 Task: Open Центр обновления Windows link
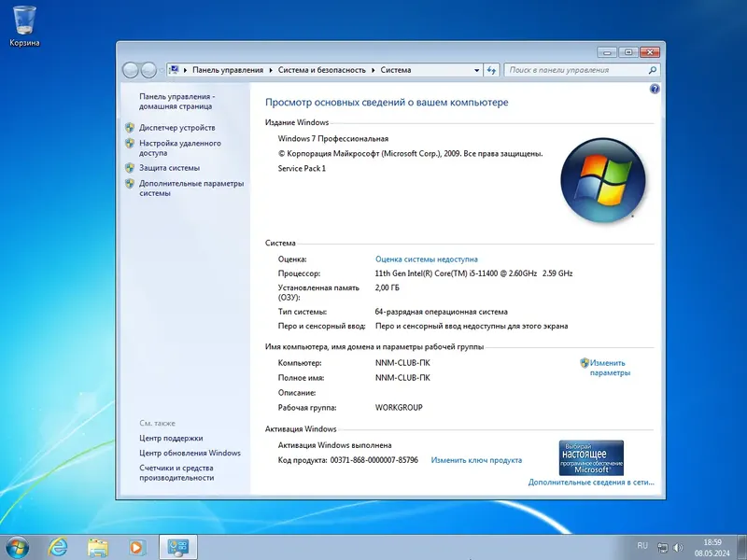click(x=190, y=453)
